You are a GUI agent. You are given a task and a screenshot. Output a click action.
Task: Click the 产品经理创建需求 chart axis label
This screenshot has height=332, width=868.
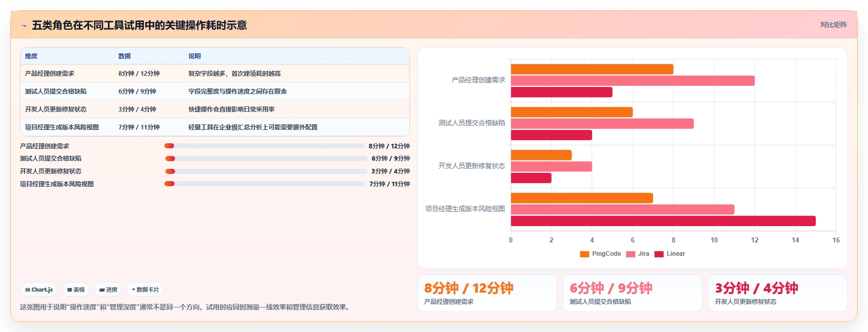[478, 80]
